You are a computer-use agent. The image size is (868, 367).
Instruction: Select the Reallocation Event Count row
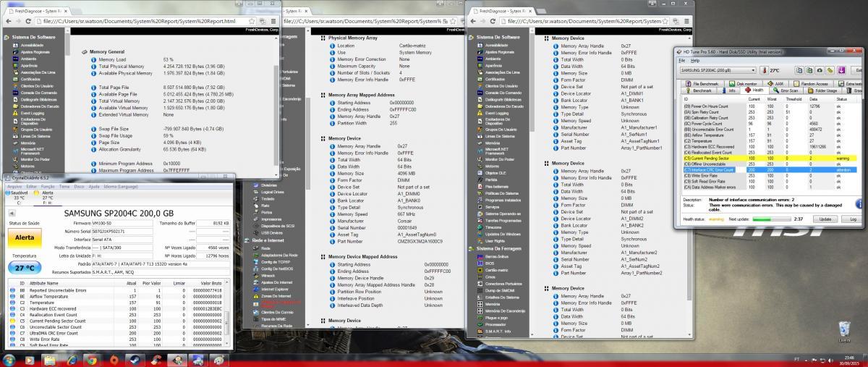[x=116, y=315]
